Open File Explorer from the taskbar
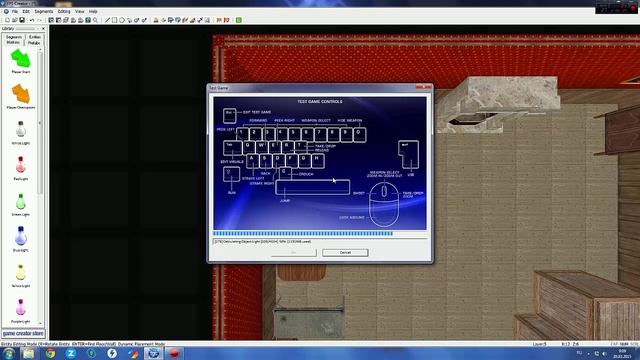Viewport: 640px width, 360px height. click(x=29, y=353)
